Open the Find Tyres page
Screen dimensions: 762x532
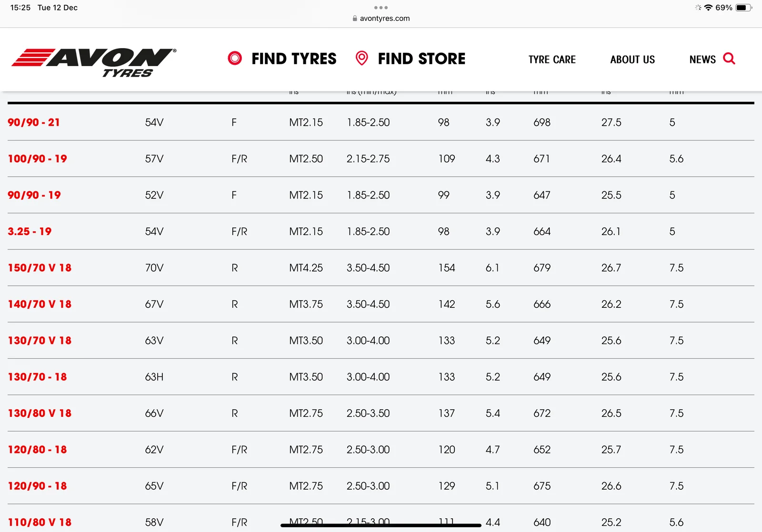294,59
